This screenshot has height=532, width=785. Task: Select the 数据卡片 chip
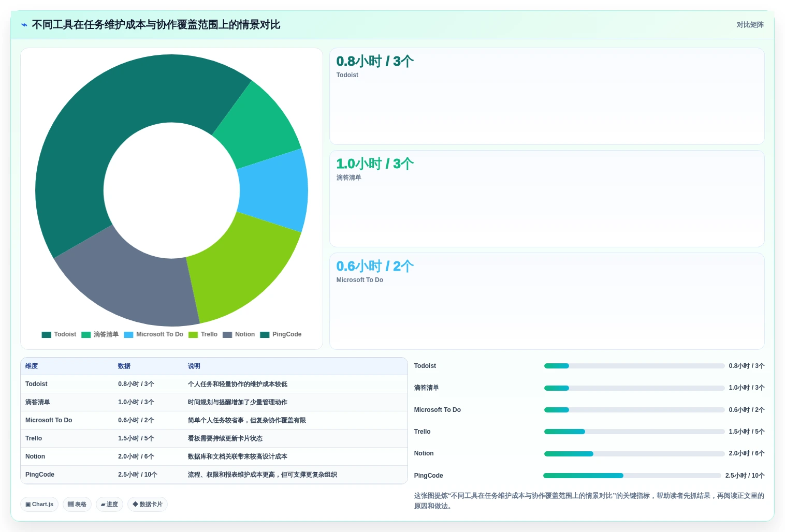click(x=148, y=504)
